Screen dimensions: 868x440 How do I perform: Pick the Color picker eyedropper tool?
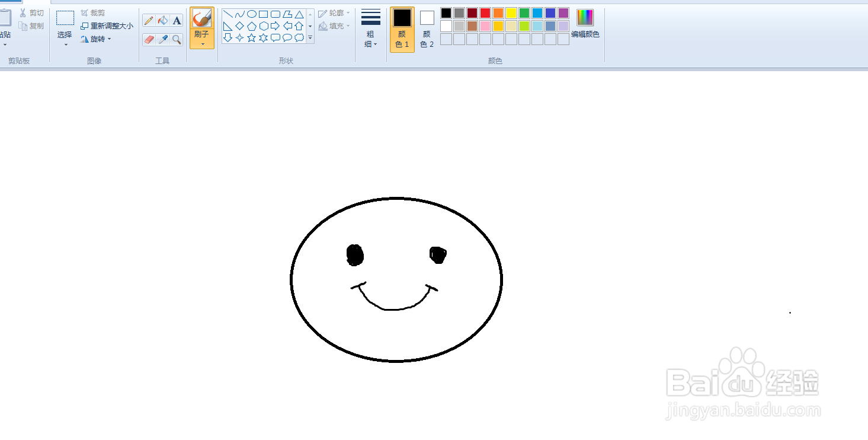163,40
